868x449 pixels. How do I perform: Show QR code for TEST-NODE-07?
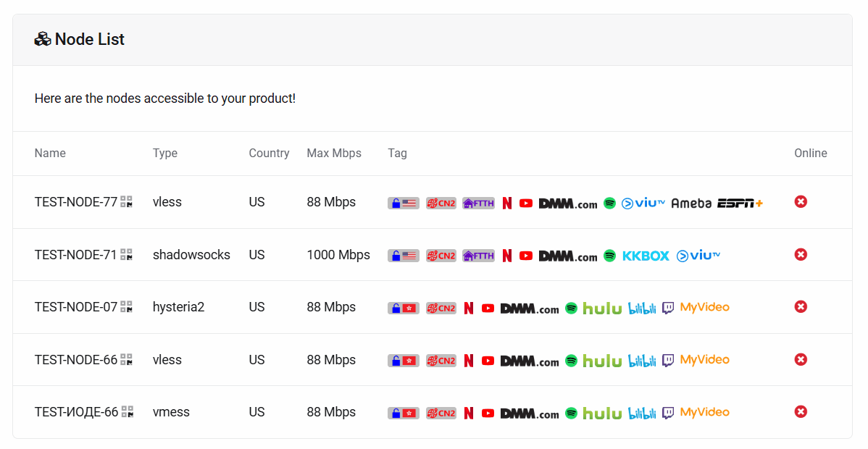(x=127, y=307)
